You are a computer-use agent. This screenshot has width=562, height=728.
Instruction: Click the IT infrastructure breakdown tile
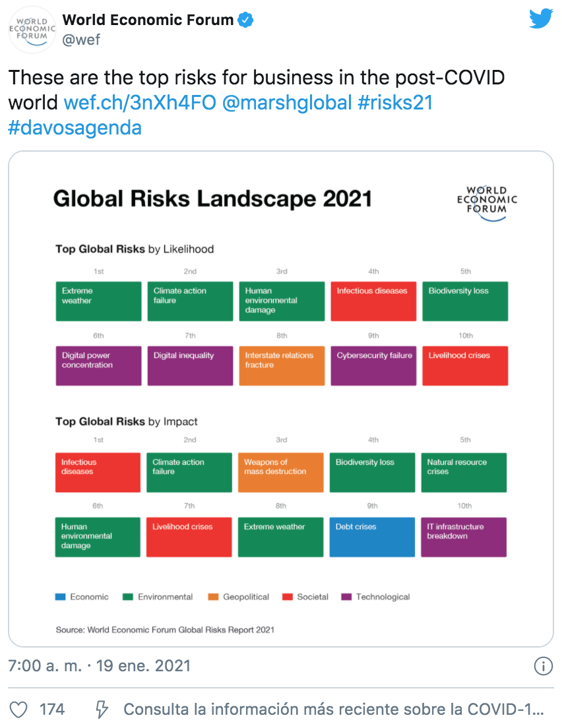(464, 537)
